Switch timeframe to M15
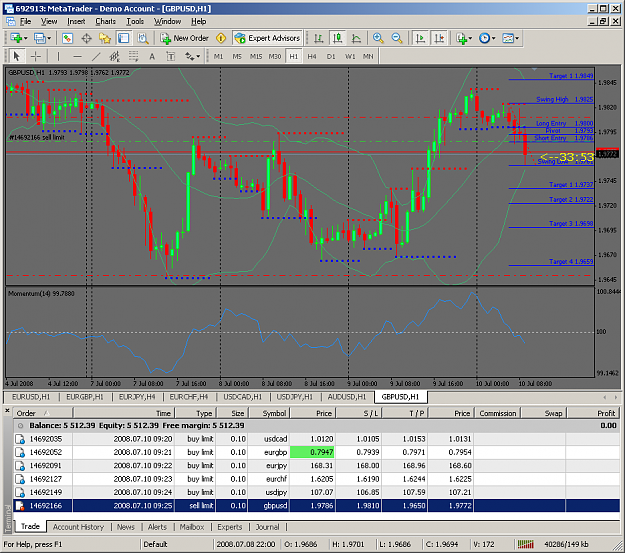The image size is (625, 553). coord(256,56)
